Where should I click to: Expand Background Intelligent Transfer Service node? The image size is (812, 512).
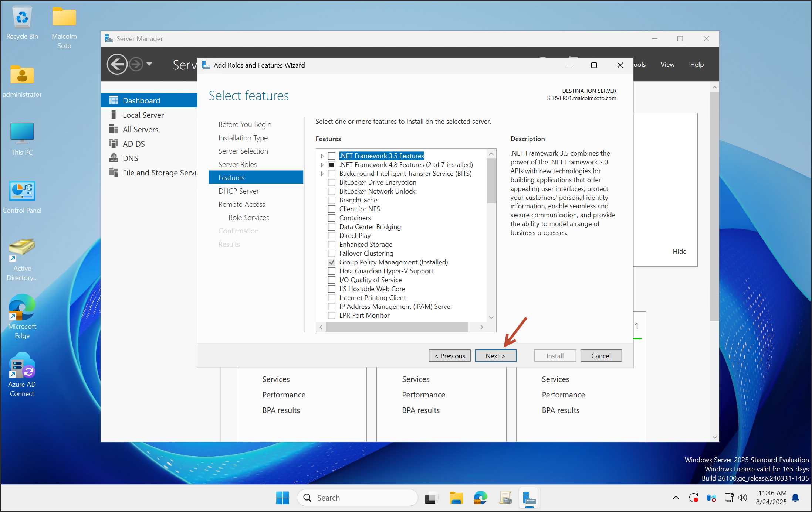tap(322, 174)
